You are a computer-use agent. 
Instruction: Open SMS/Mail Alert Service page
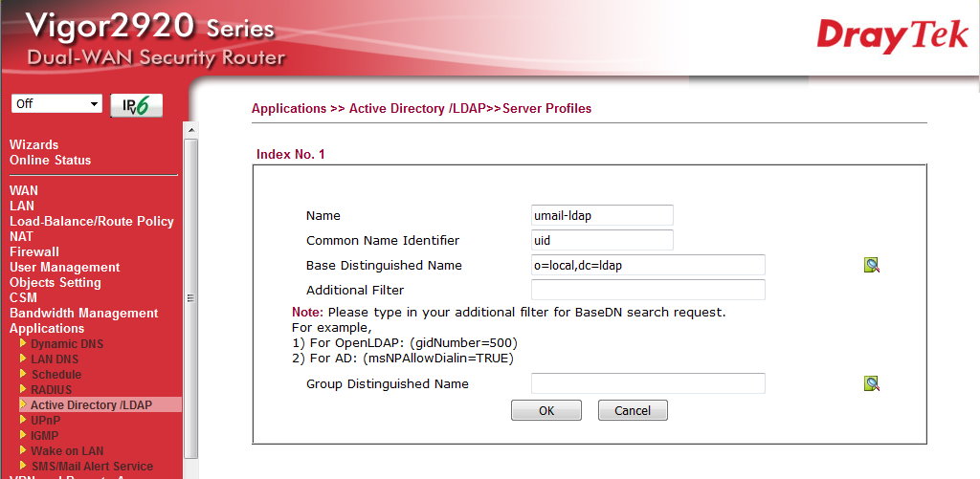[92, 466]
